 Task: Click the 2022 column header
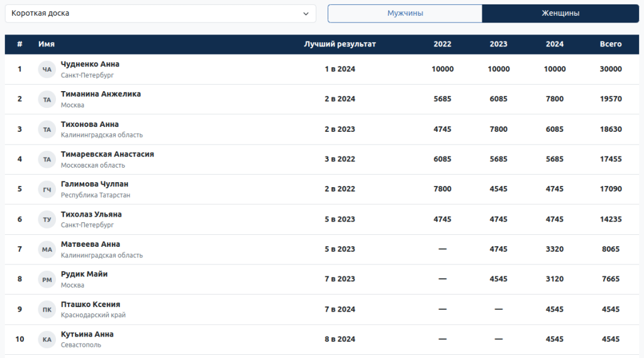click(x=442, y=44)
